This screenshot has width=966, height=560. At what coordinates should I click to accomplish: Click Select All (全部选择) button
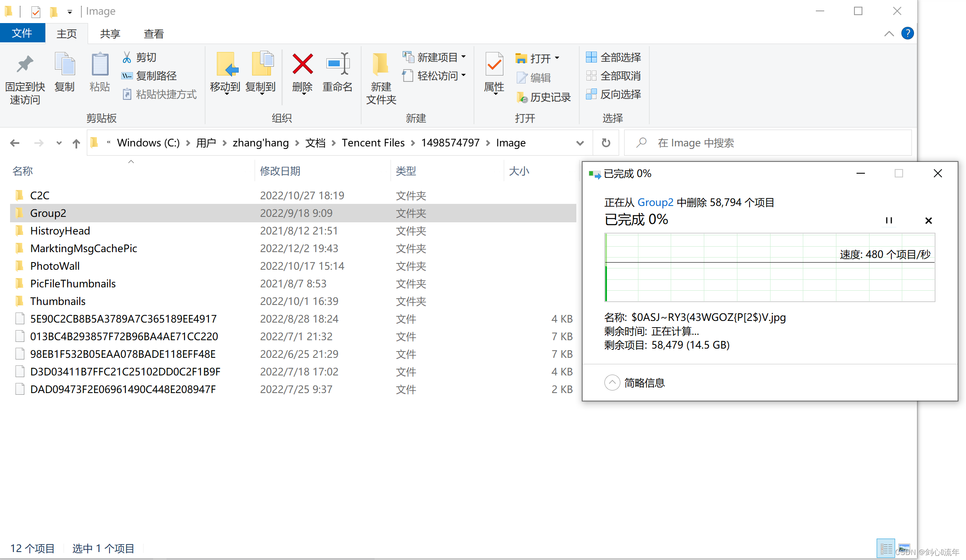point(614,57)
